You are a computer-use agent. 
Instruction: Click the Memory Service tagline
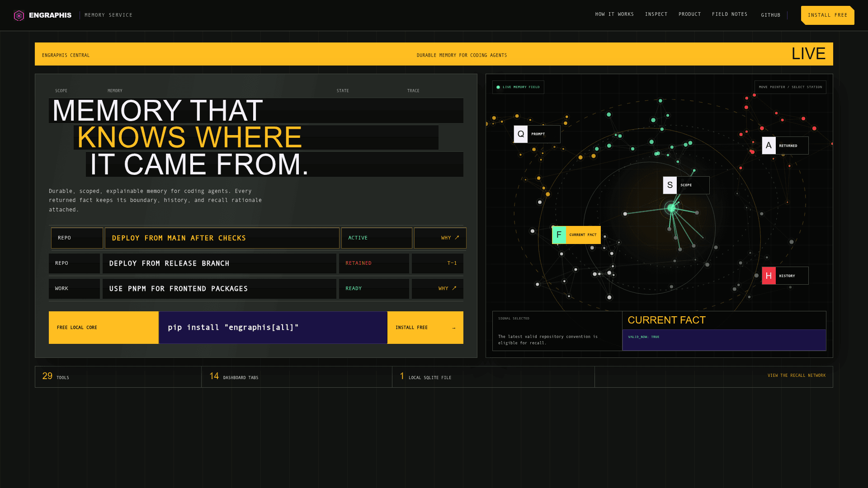(108, 15)
